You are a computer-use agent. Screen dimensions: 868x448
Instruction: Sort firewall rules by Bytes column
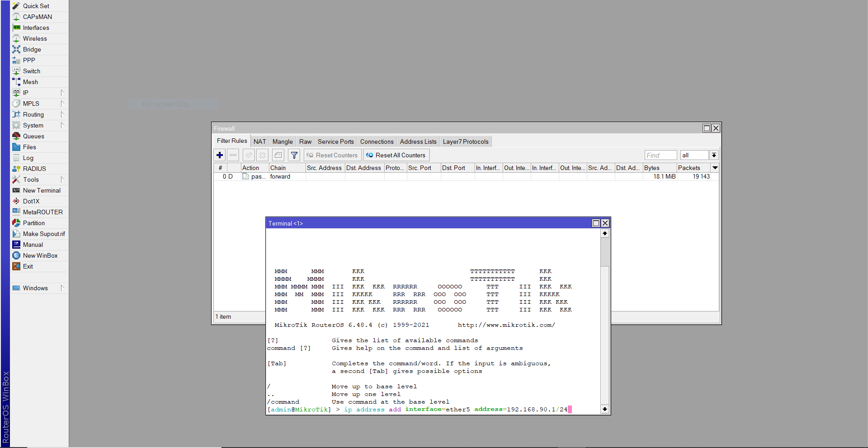pyautogui.click(x=660, y=168)
